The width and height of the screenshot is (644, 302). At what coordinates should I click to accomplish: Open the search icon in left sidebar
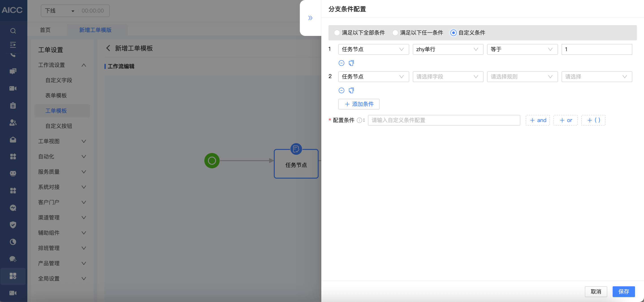[x=13, y=31]
